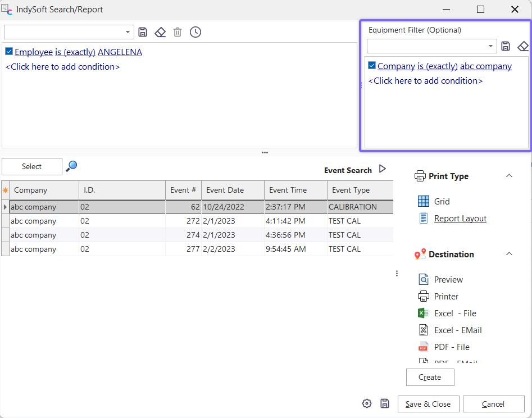This screenshot has width=532, height=418.
Task: Clear the main filter with eraser icon
Action: click(x=160, y=32)
